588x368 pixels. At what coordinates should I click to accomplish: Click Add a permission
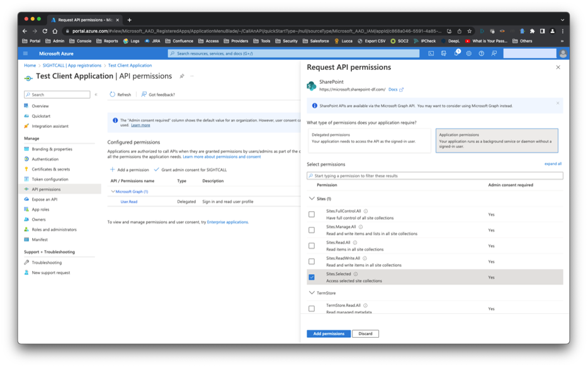point(130,170)
